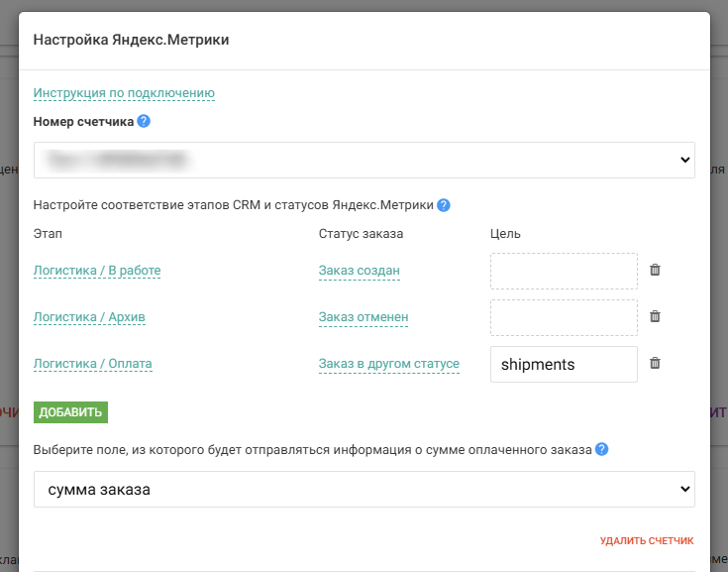The width and height of the screenshot is (728, 572).
Task: Focus the goal field for Заказ создан
Action: [564, 271]
